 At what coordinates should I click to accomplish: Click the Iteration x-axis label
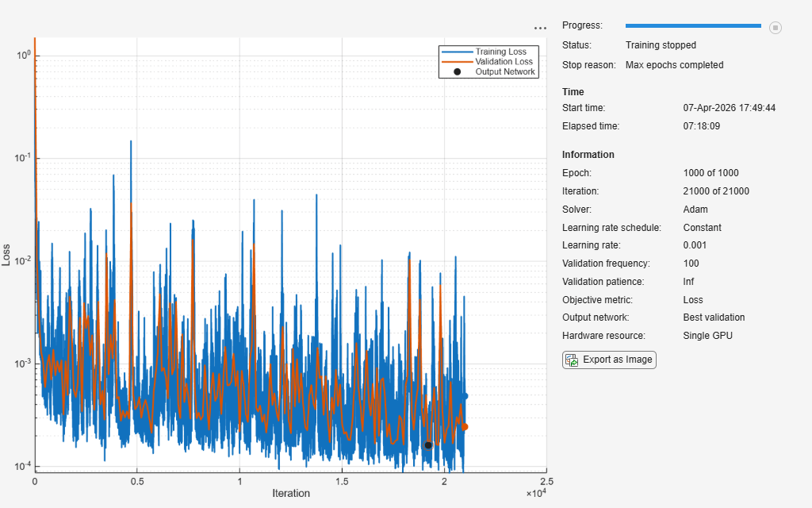pos(291,493)
